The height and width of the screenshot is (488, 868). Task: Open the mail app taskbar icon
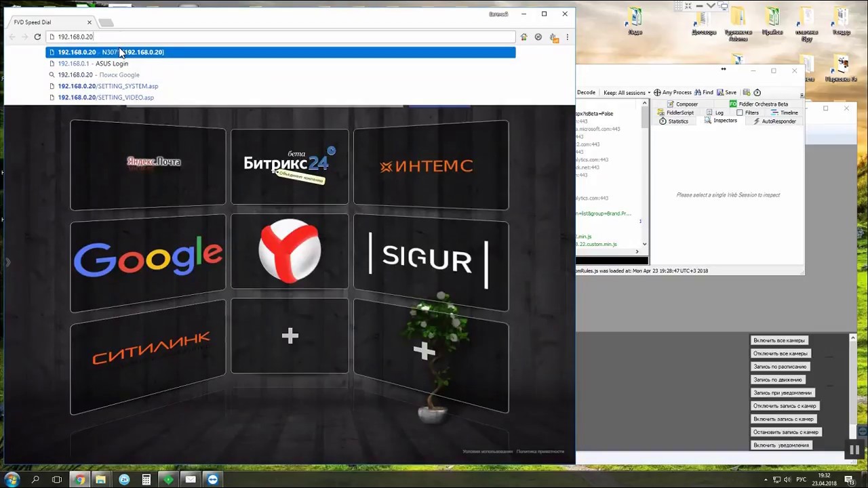(191, 480)
